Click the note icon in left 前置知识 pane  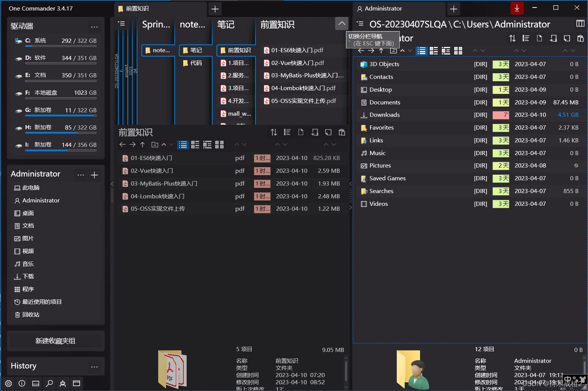328,132
